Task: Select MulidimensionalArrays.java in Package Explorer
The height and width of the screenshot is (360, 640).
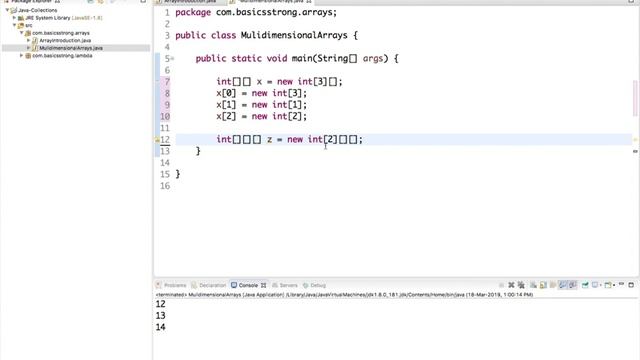Action: pos(71,48)
